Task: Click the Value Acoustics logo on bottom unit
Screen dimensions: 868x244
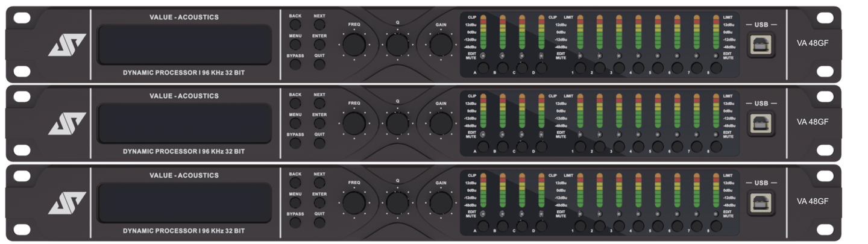Action: click(68, 203)
